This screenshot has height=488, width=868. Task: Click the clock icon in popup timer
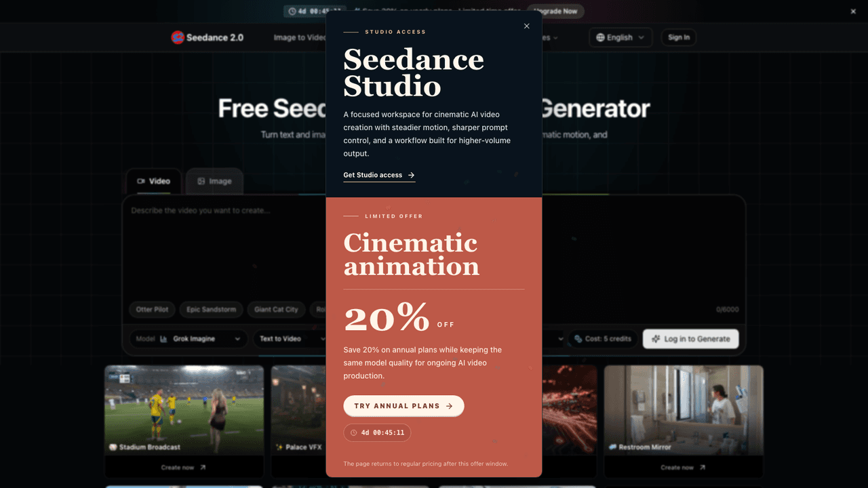353,432
